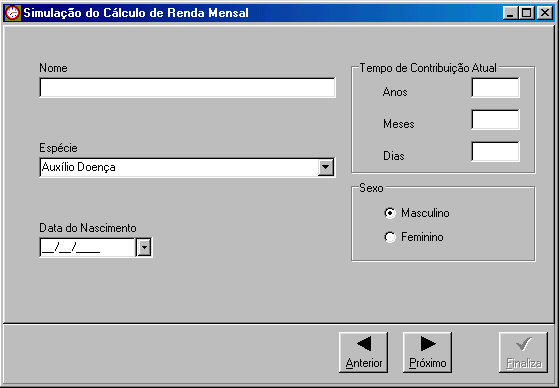This screenshot has height=388, width=559.
Task: Click the Anos label
Action: click(395, 92)
